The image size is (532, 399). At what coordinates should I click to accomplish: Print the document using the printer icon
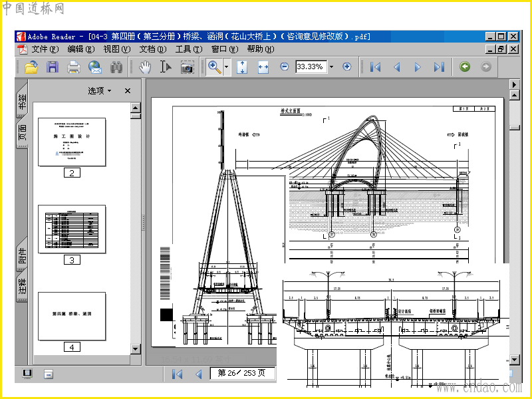(74, 66)
